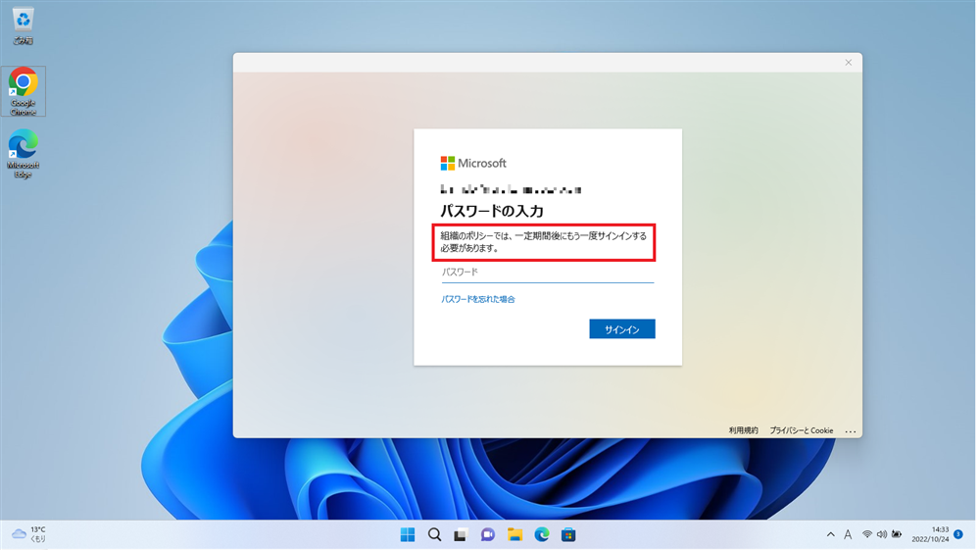Select the Google Chrome desktop shortcut
Image resolution: width=980 pixels, height=550 pixels.
pos(24,91)
